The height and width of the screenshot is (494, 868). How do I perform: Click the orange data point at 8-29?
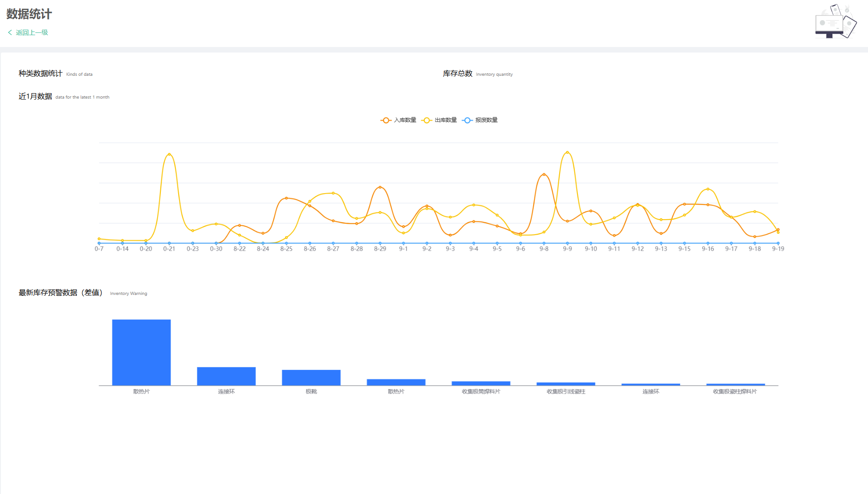(380, 187)
